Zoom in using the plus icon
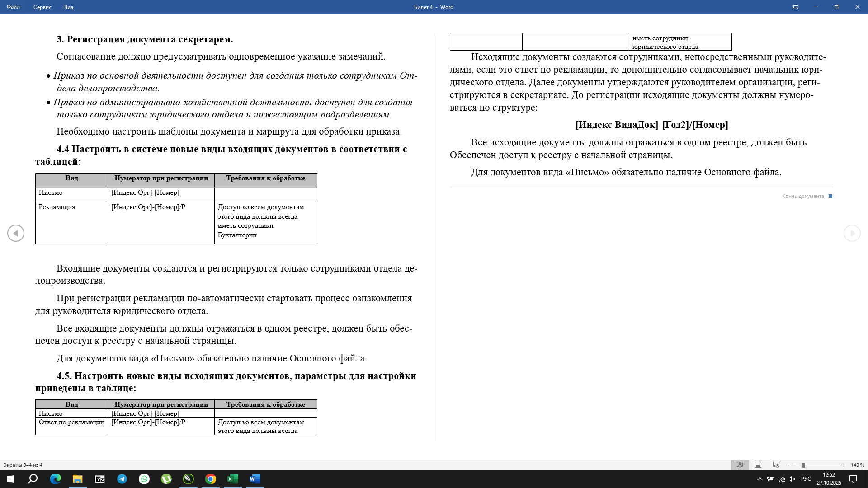This screenshot has width=868, height=488. (843, 465)
